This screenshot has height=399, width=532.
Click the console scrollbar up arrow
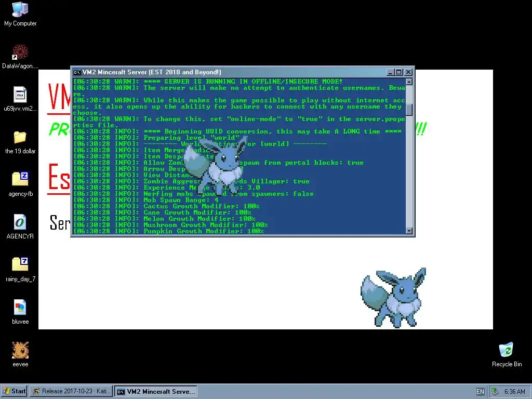click(409, 82)
